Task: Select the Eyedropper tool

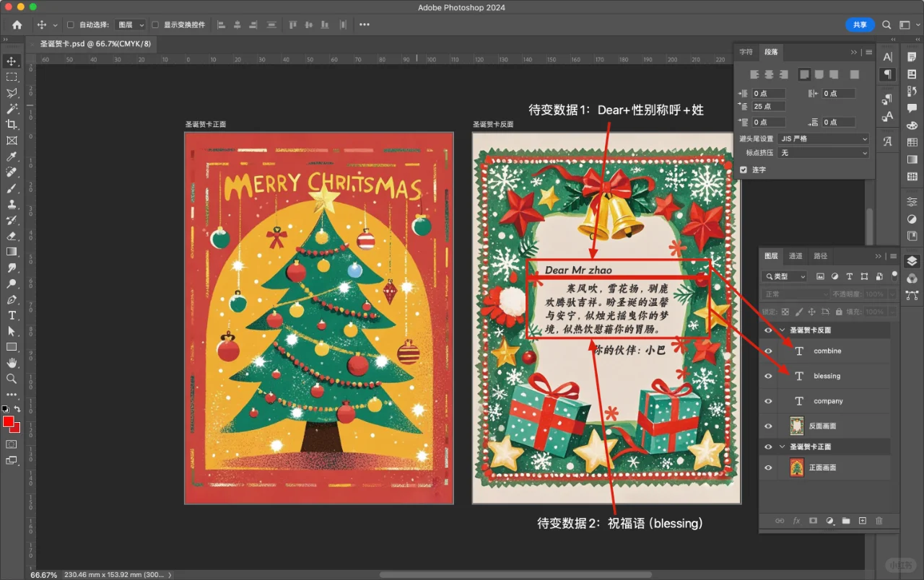Action: (x=12, y=157)
